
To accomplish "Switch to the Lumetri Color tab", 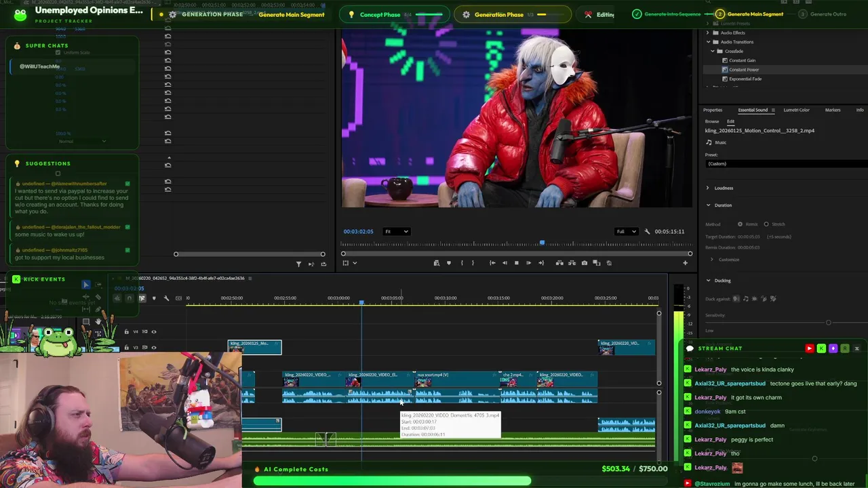I will 796,110.
